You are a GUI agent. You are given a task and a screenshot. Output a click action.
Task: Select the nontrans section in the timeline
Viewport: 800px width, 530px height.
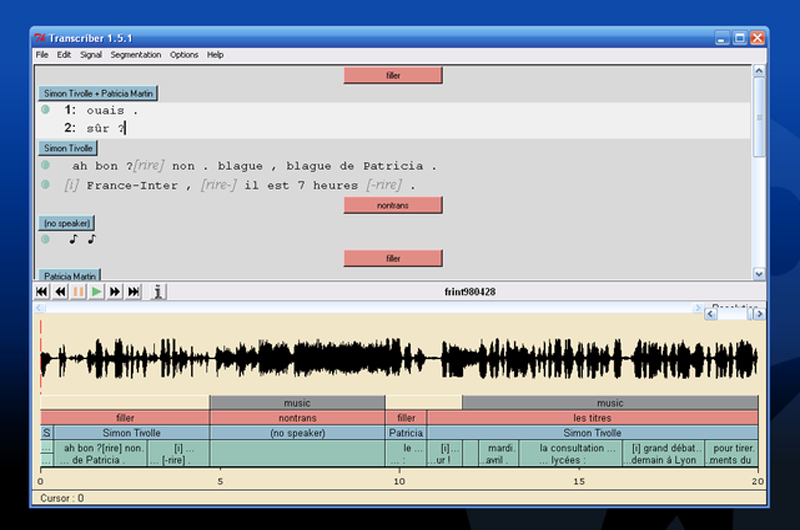[297, 418]
